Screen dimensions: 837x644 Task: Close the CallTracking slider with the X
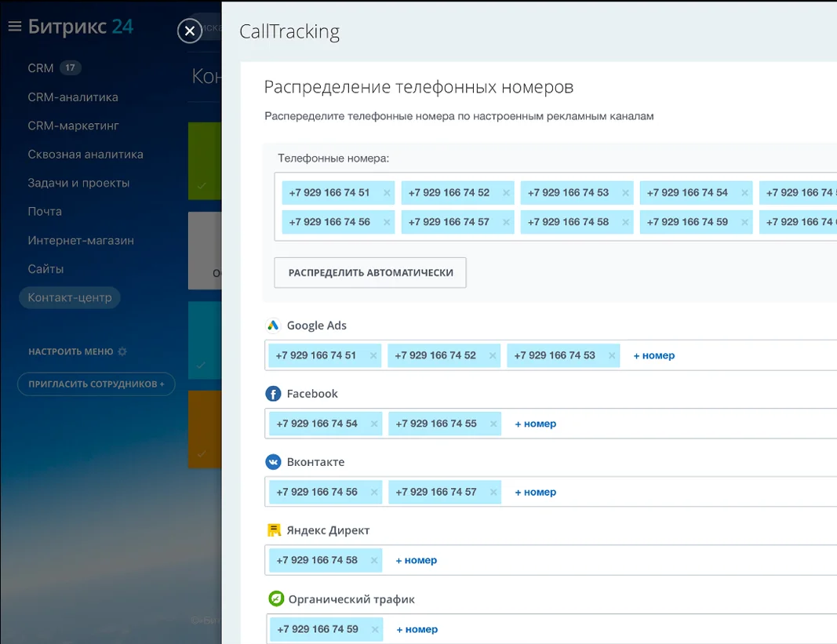coord(189,31)
